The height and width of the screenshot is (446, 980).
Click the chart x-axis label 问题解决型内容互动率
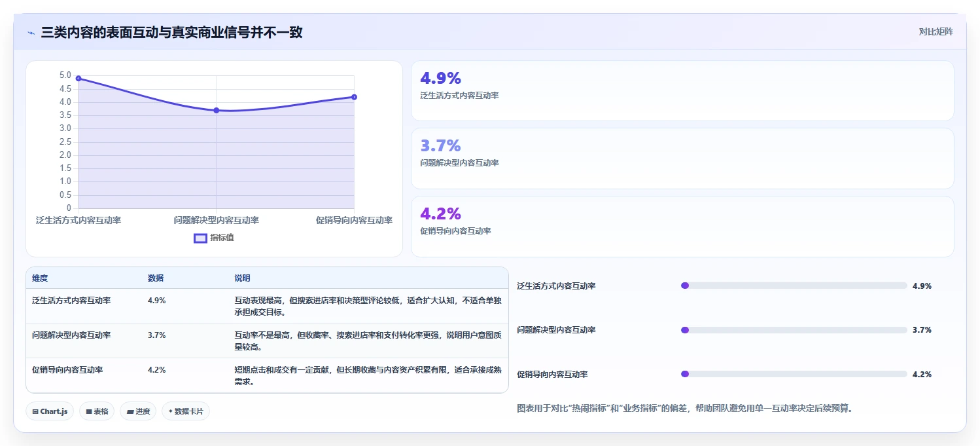tap(217, 220)
